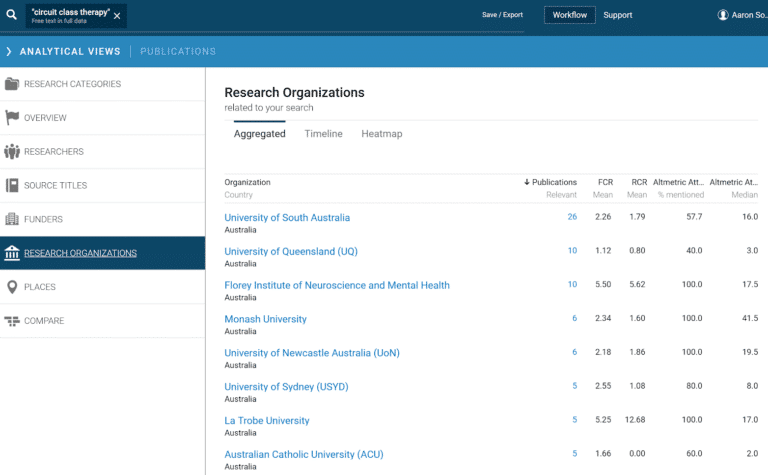Open the Source Titles view
Viewport: 768px width, 475px height.
pos(102,185)
